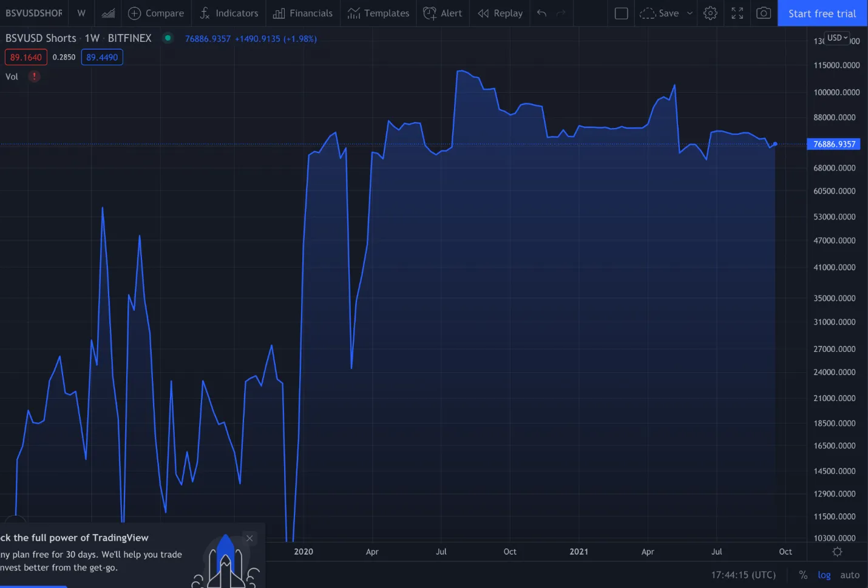Click the 0.2850 spread value
Screen dimensions: 868x588
(64, 57)
